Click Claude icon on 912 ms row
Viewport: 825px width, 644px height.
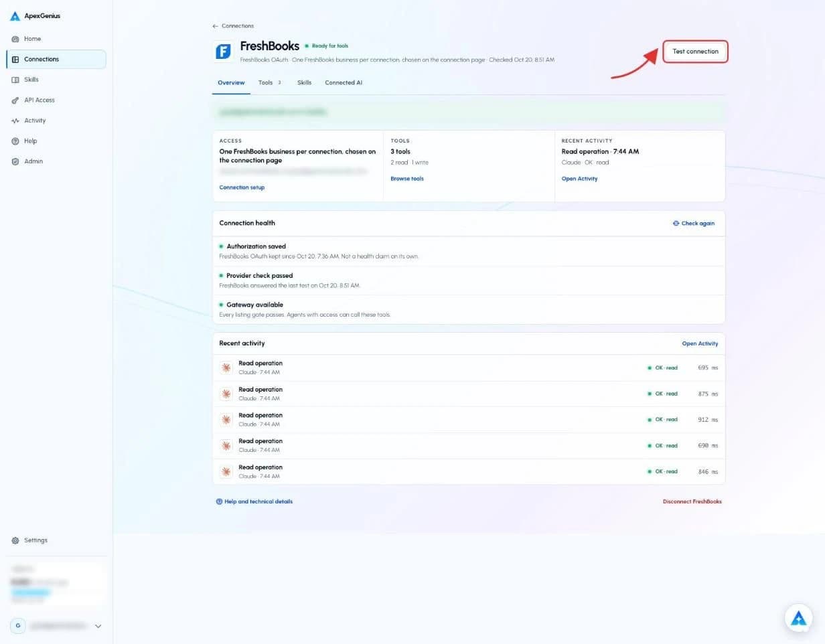click(226, 420)
